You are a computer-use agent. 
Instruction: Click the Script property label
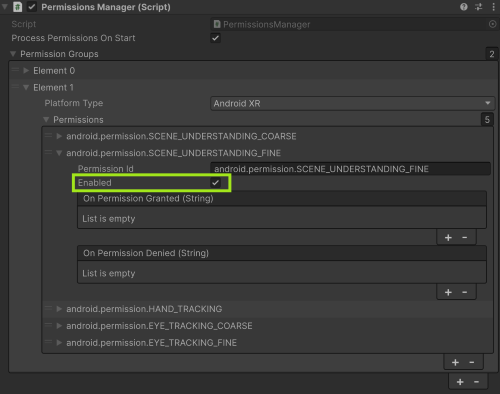24,24
